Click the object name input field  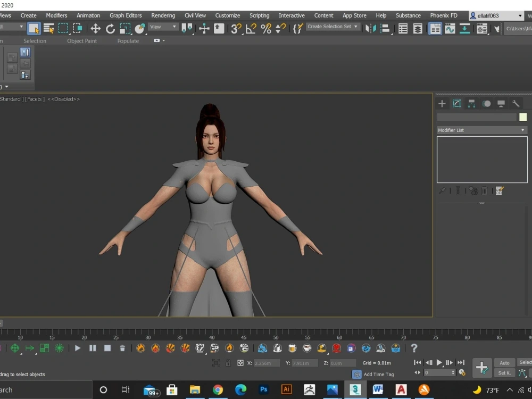(477, 117)
